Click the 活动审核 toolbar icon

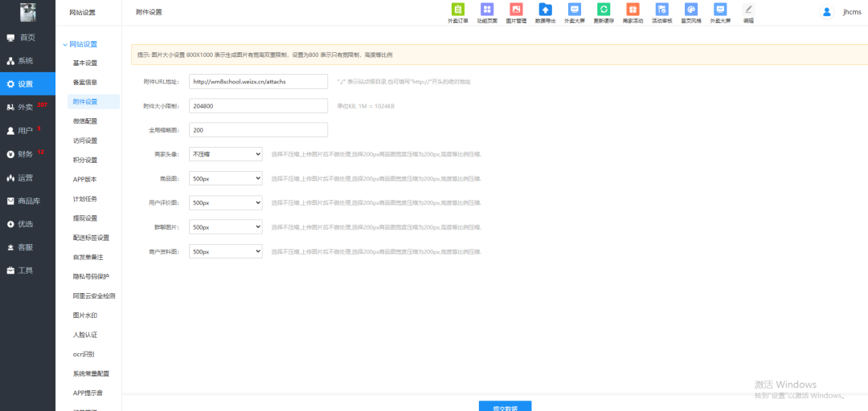[x=661, y=10]
